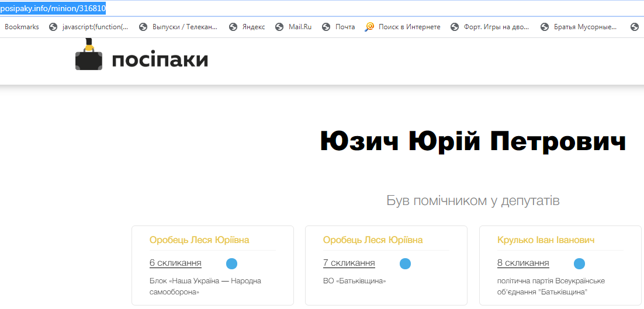The width and height of the screenshot is (644, 309).
Task: Click the 7 скликання link
Action: coord(349,263)
